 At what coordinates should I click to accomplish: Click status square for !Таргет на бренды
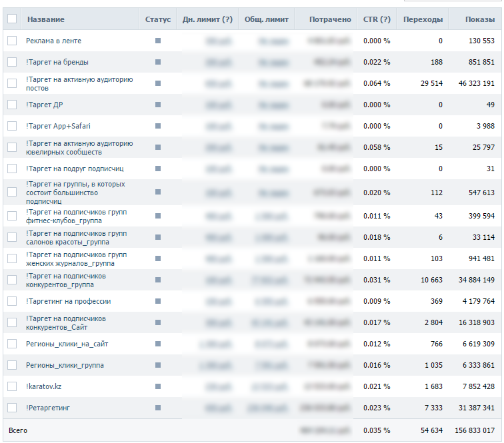pyautogui.click(x=158, y=62)
